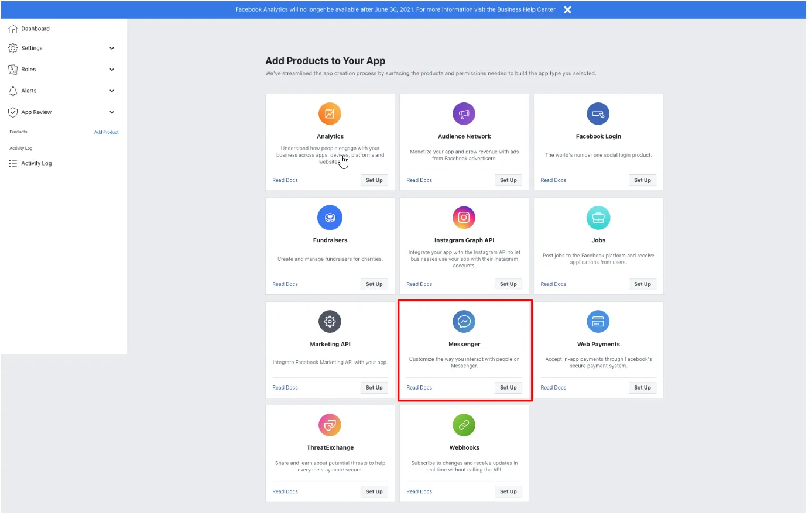Image resolution: width=812 pixels, height=513 pixels.
Task: Click the ThreatExchange product icon
Action: (x=330, y=425)
